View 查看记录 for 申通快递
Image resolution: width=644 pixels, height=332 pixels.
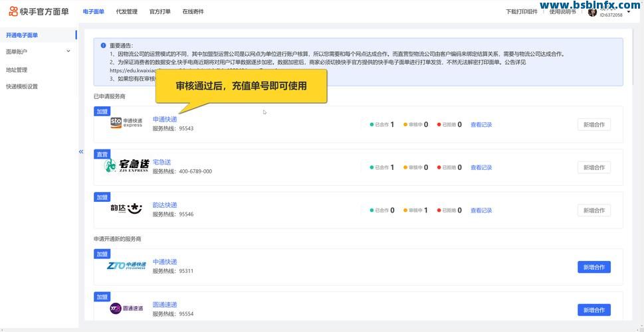point(481,124)
